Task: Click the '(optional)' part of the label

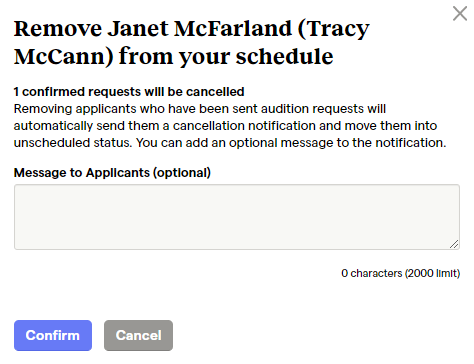Action: (182, 173)
